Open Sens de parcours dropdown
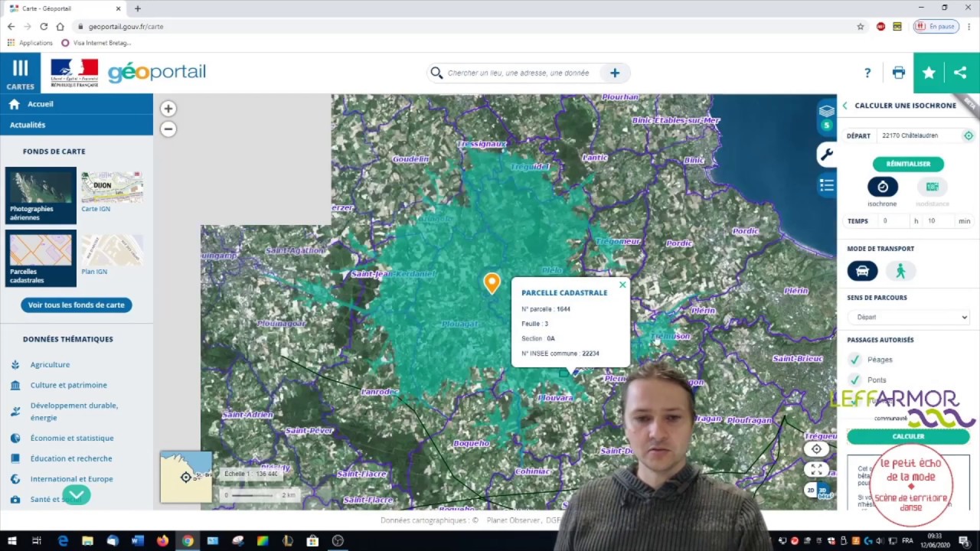This screenshot has width=980, height=551. coord(908,317)
